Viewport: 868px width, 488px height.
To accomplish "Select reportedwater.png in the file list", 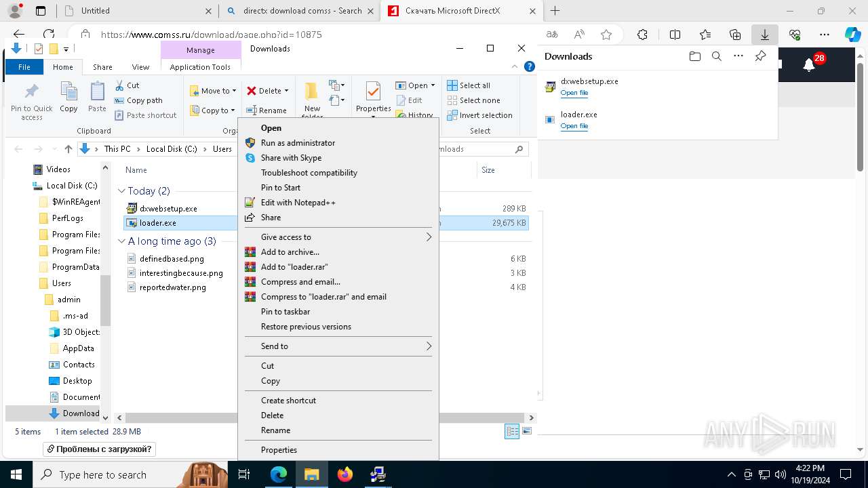I will point(172,287).
